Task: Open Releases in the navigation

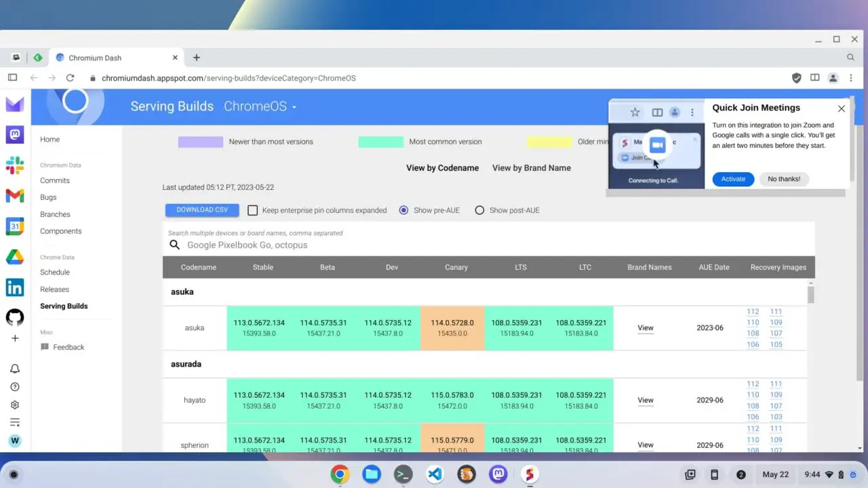Action: (x=54, y=289)
